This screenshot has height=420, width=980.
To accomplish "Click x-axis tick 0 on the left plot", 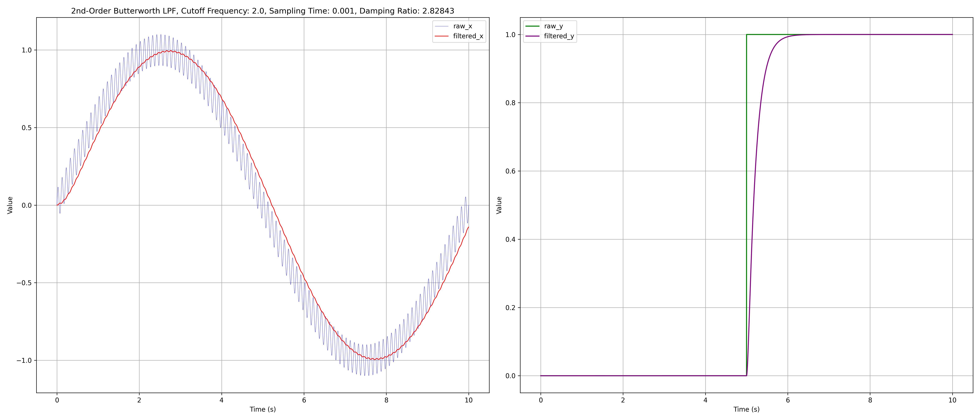I will [57, 400].
